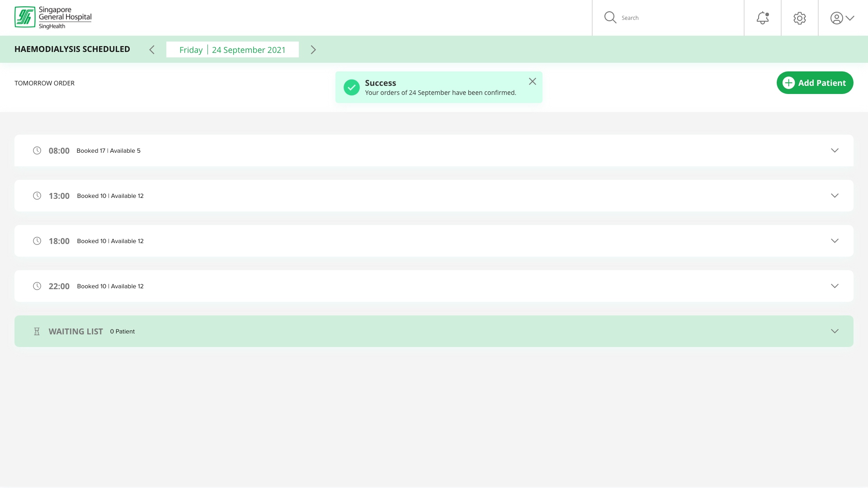Viewport: 868px width, 488px height.
Task: Click the 08:00 time label
Action: 59,151
